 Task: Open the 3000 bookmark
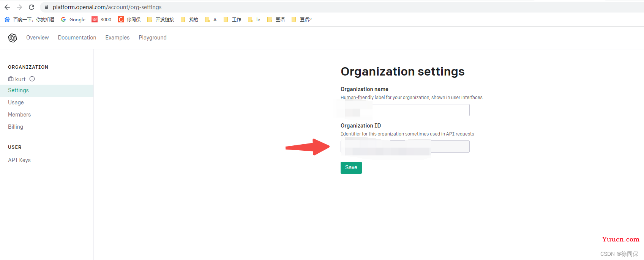point(101,19)
